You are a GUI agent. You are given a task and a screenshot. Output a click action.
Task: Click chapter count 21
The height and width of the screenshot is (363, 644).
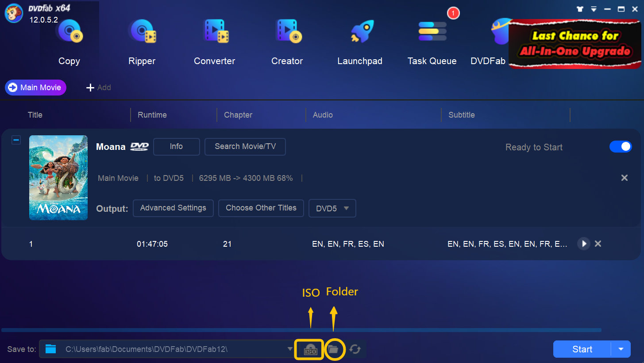coord(228,244)
